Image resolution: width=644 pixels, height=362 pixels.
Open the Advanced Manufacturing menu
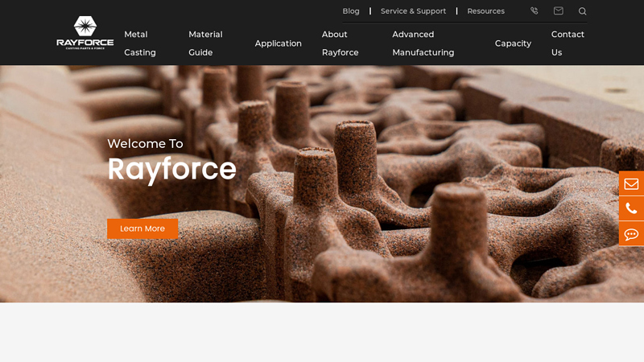click(x=423, y=43)
